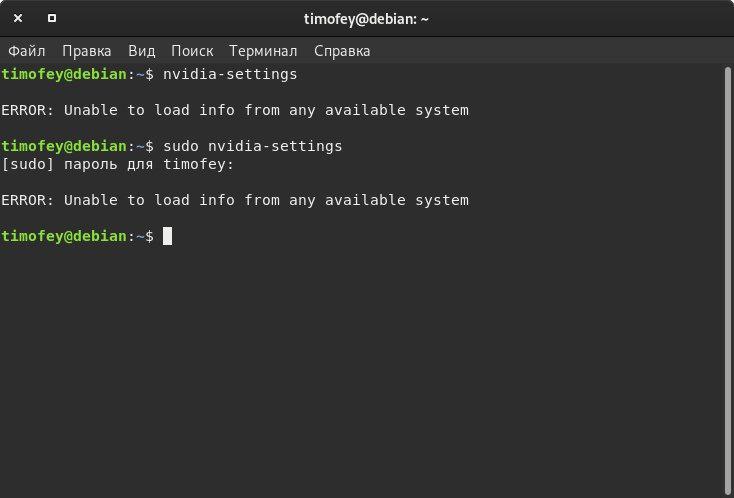The width and height of the screenshot is (734, 498).
Task: Click the first ERROR message line
Action: point(235,110)
